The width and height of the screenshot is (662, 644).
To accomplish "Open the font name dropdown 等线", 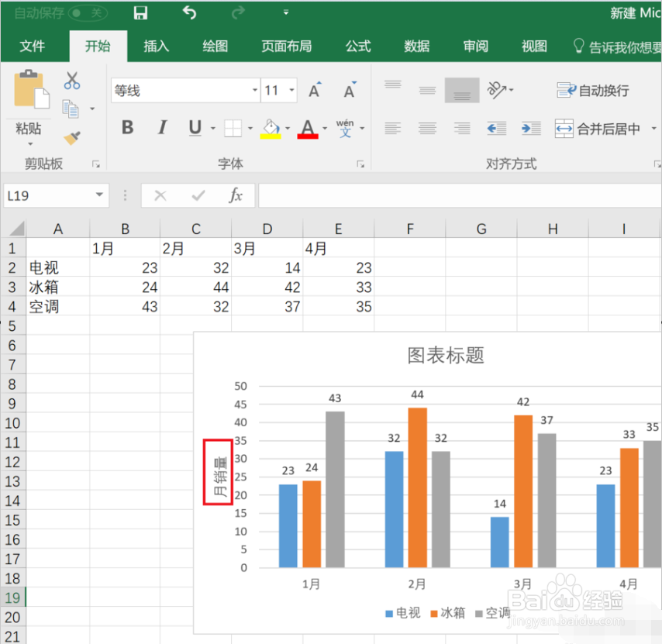I will (x=254, y=90).
